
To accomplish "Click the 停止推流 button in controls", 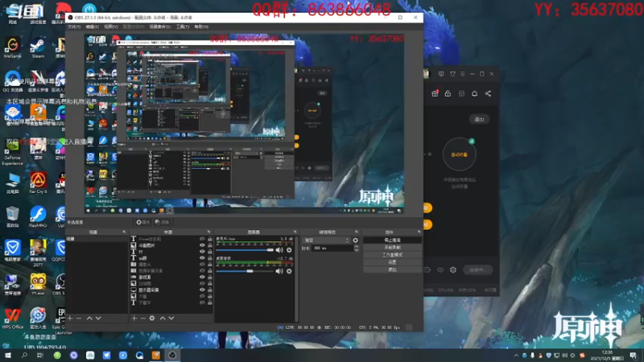I will click(392, 240).
